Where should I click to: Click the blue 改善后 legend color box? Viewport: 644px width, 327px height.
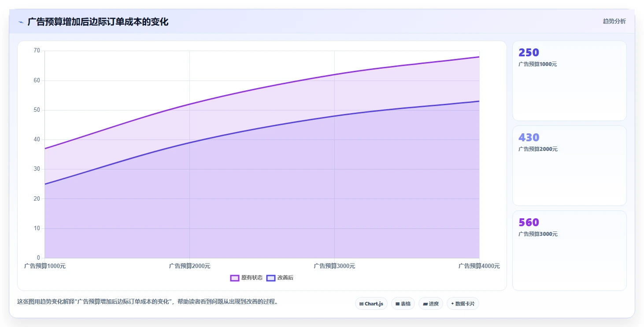[271, 278]
